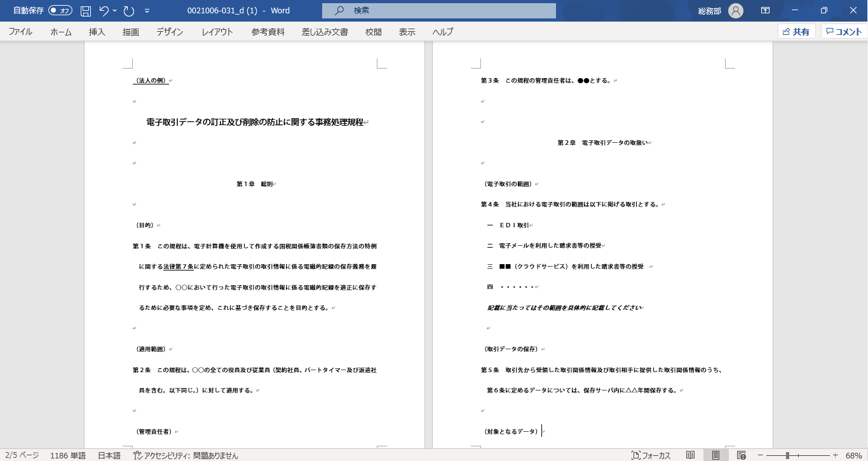
Task: Click the 第１章 総則 heading
Action: click(254, 184)
